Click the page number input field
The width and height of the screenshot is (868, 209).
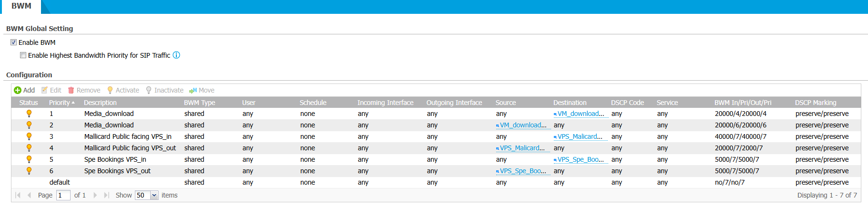[63, 195]
